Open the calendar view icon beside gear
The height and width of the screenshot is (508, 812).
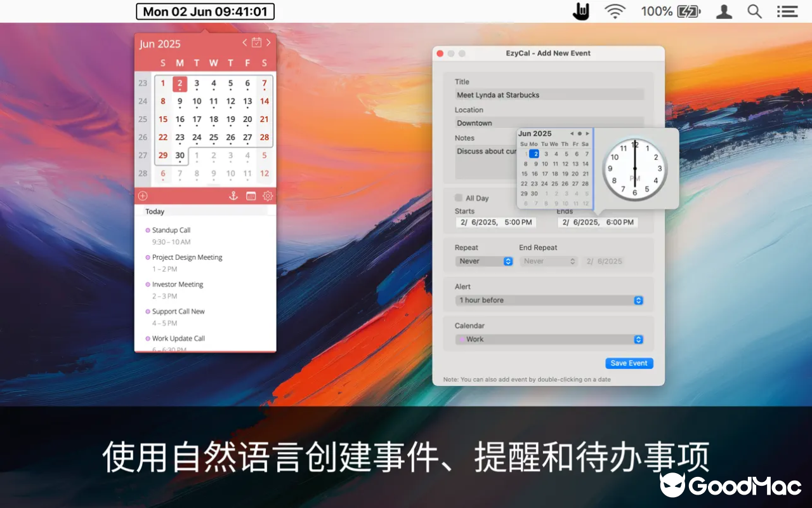[251, 196]
